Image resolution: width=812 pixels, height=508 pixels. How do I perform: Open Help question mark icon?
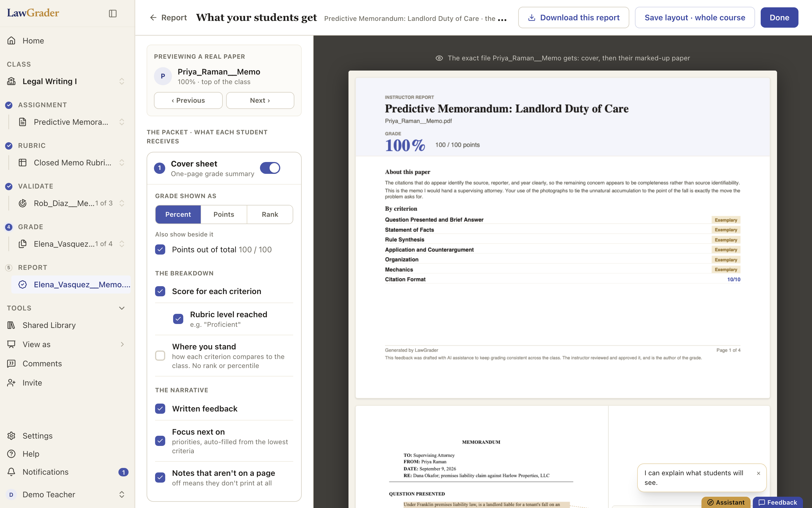(x=11, y=454)
